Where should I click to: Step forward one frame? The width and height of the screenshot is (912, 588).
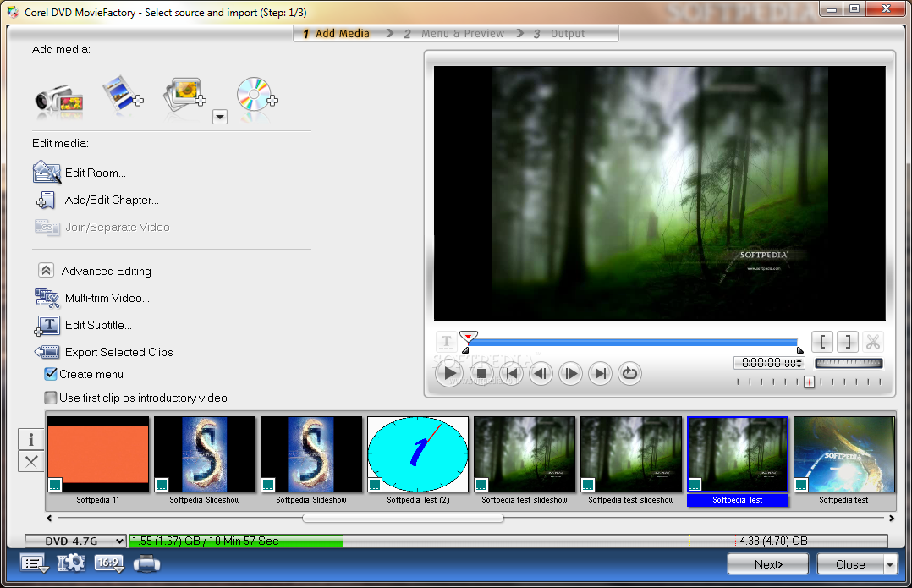[x=570, y=373]
